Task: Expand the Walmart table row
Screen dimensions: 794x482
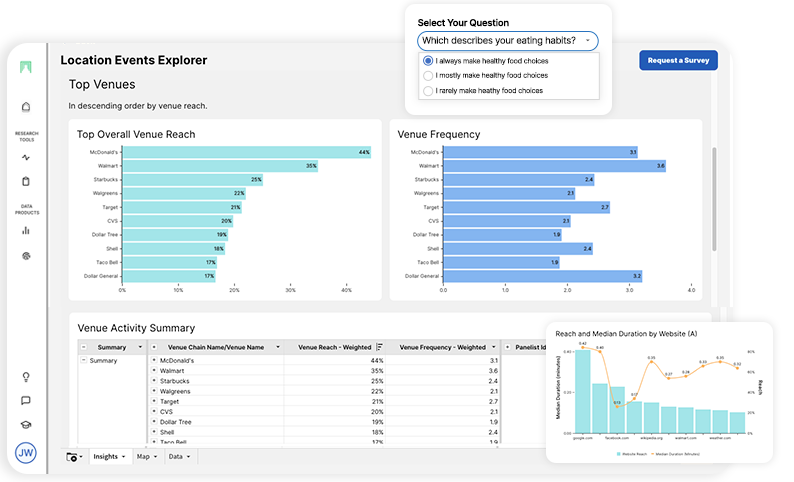Action: pos(154,371)
